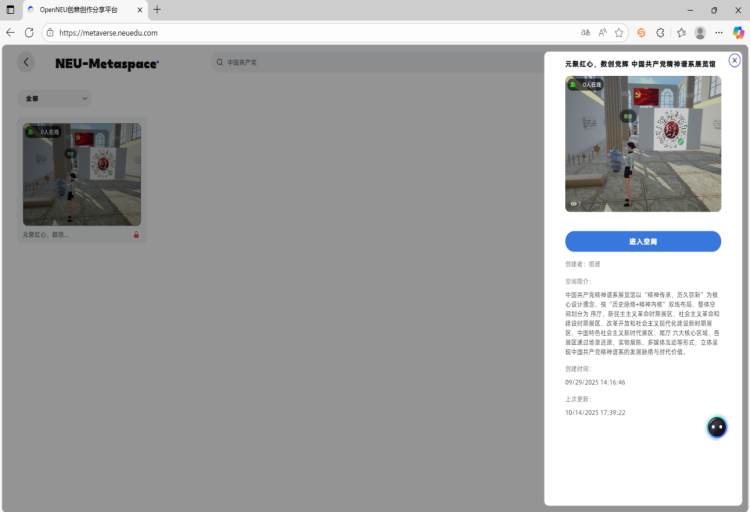The height and width of the screenshot is (512, 750).
Task: Close the exhibition detail panel
Action: [734, 61]
